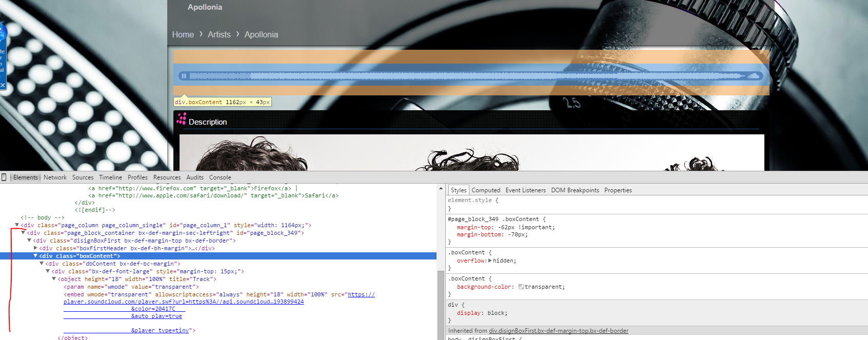Expand the boxFirstHeader div node

point(35,248)
